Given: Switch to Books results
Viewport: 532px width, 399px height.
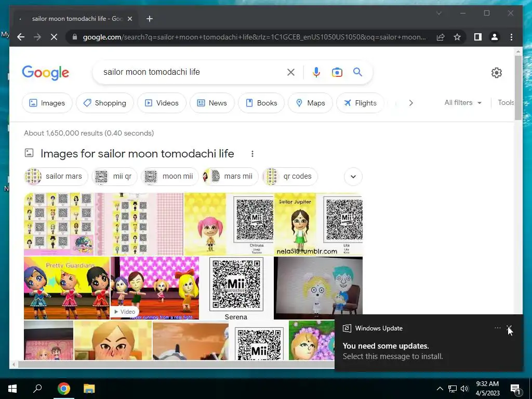Looking at the screenshot, I should 261,103.
